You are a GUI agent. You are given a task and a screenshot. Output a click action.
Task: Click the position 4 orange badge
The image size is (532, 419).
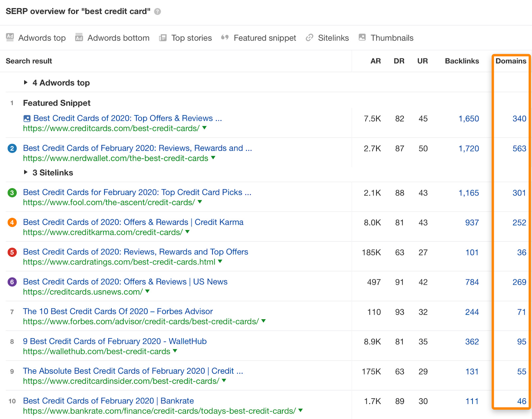tap(12, 222)
